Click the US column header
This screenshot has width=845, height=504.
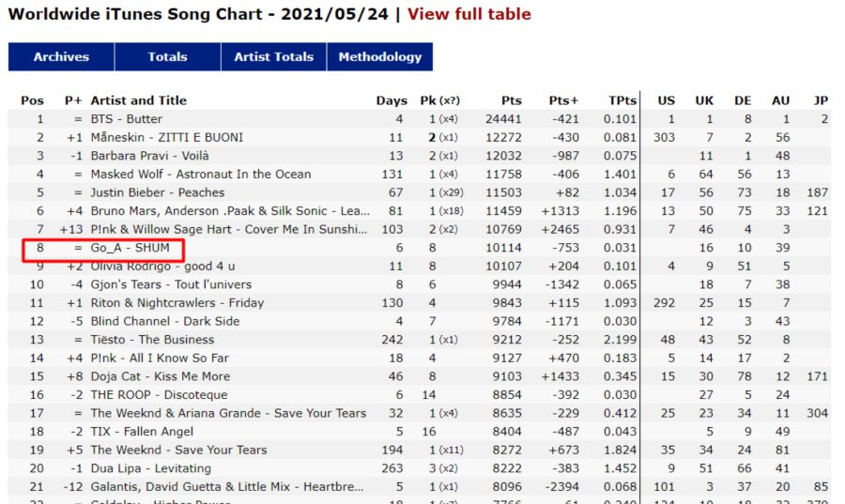[x=666, y=100]
